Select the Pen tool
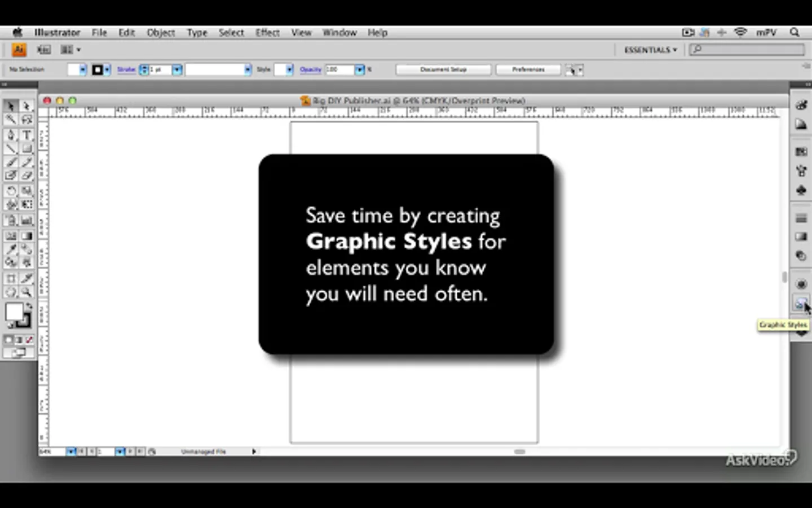Viewport: 812px width, 508px height. [x=11, y=135]
